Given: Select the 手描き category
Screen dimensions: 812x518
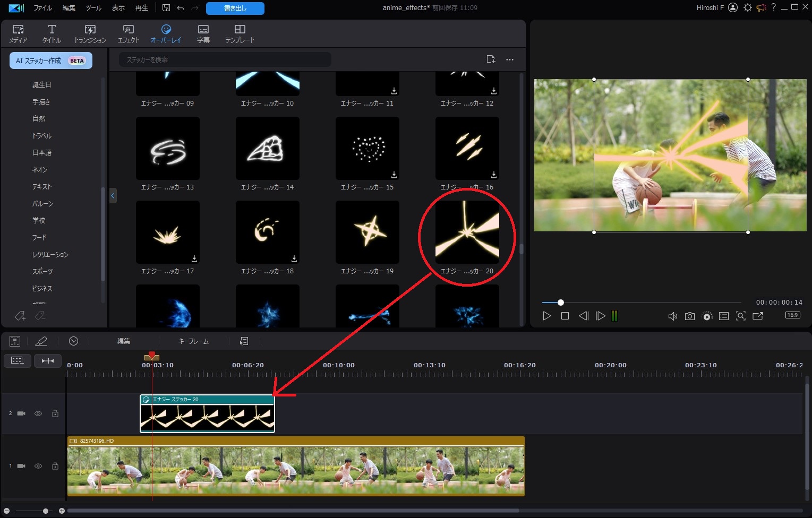Looking at the screenshot, I should tap(41, 101).
